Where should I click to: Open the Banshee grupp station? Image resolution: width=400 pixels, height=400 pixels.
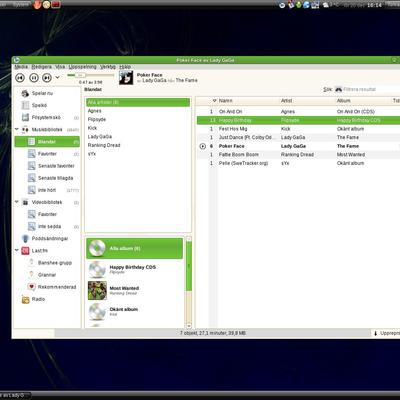[x=55, y=263]
